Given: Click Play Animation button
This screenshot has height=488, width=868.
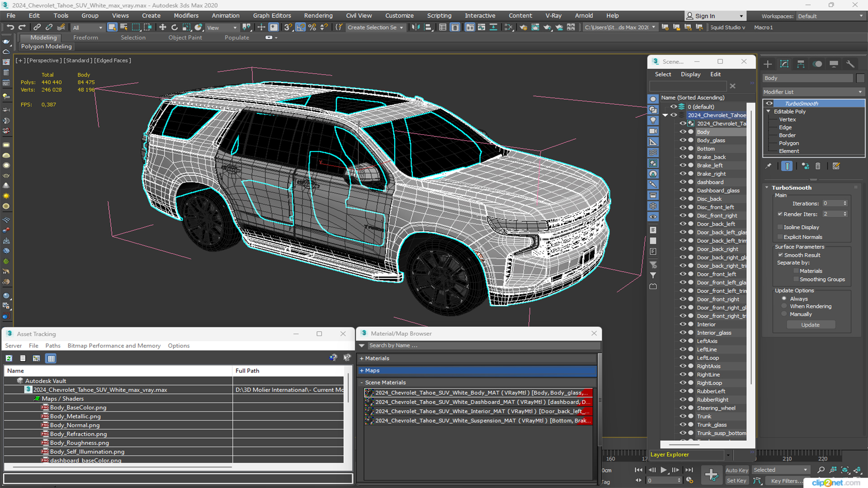Looking at the screenshot, I should click(664, 470).
